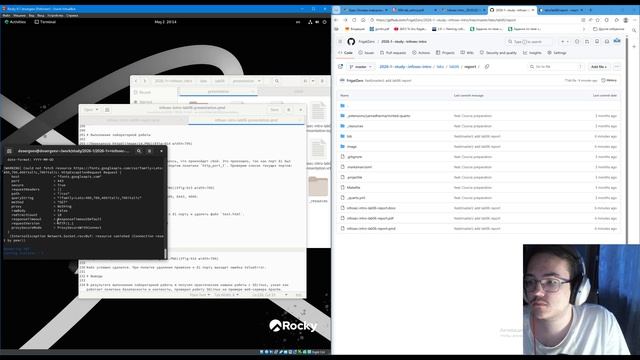
Task: Open a new browser tab
Action: (592, 10)
